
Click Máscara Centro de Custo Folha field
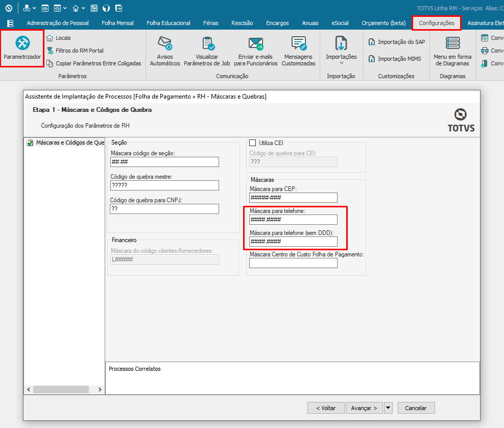pyautogui.click(x=293, y=263)
